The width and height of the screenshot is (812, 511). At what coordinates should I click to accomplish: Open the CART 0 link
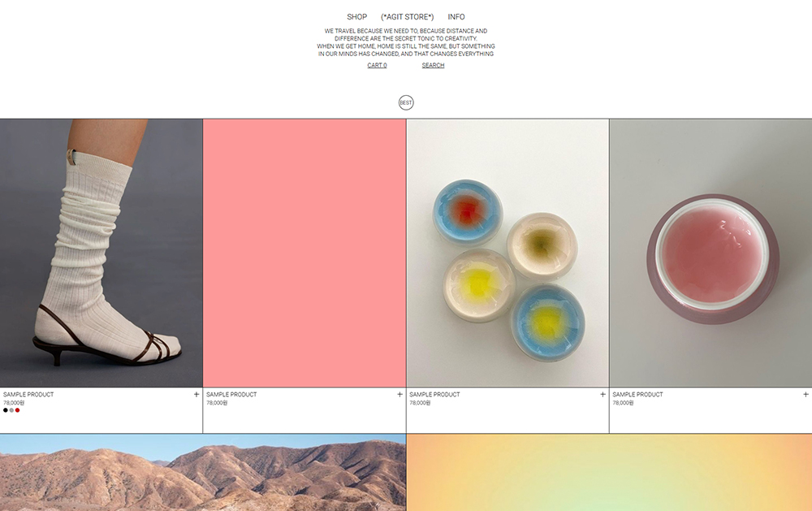377,65
